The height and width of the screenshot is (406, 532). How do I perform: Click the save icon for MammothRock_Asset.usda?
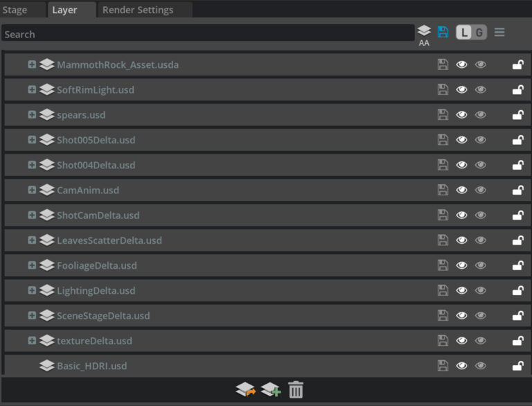click(x=443, y=64)
